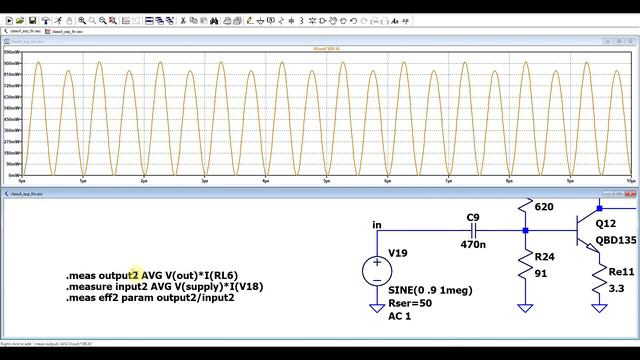This screenshot has width=640, height=360.
Task: Click the QBD135 transistor model text
Action: (616, 240)
